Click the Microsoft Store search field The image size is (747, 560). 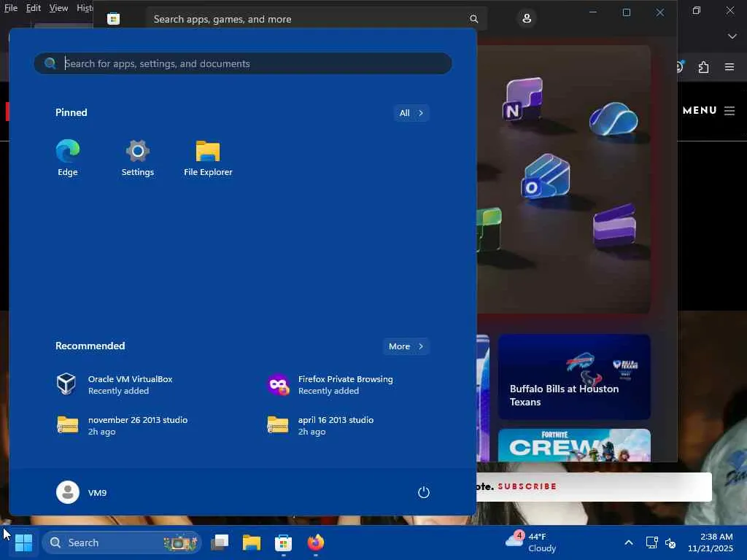pyautogui.click(x=317, y=19)
